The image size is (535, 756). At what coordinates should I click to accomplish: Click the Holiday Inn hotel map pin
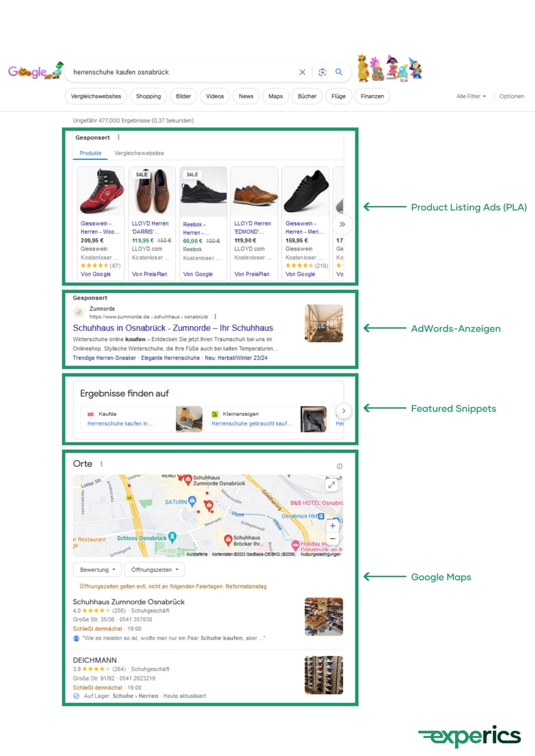pyautogui.click(x=295, y=545)
